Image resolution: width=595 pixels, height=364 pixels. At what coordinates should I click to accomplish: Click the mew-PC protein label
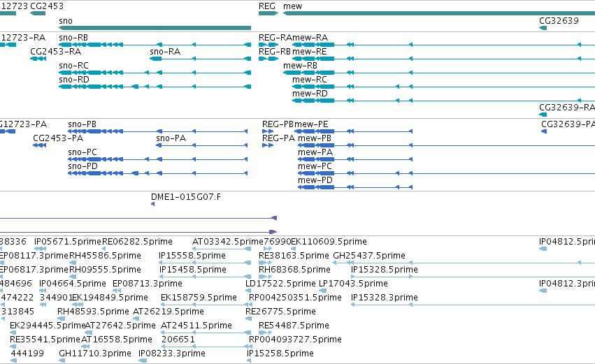(315, 166)
